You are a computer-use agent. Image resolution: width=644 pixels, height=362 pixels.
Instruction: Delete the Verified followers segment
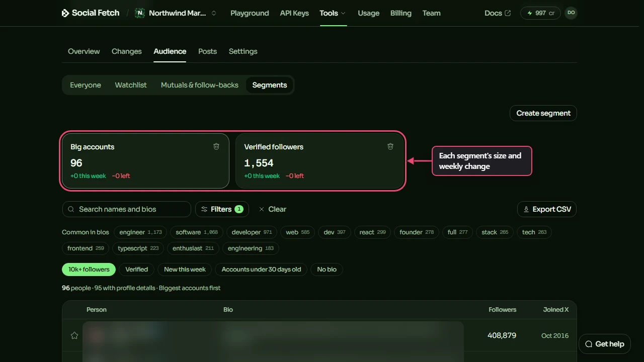coord(390,146)
